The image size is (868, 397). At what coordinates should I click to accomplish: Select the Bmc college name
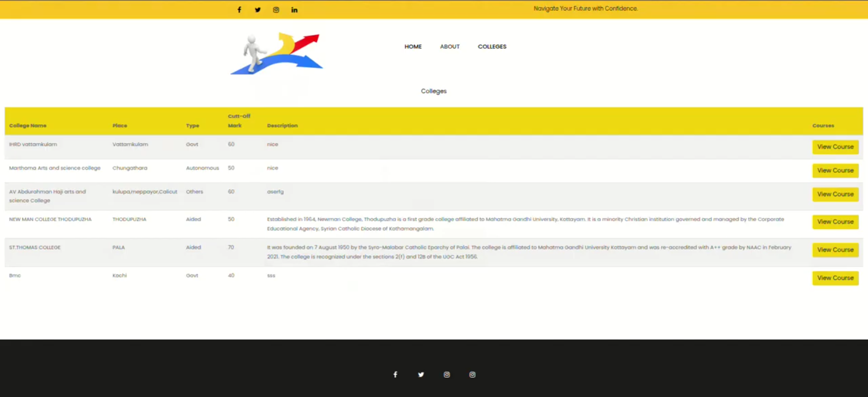click(x=15, y=275)
